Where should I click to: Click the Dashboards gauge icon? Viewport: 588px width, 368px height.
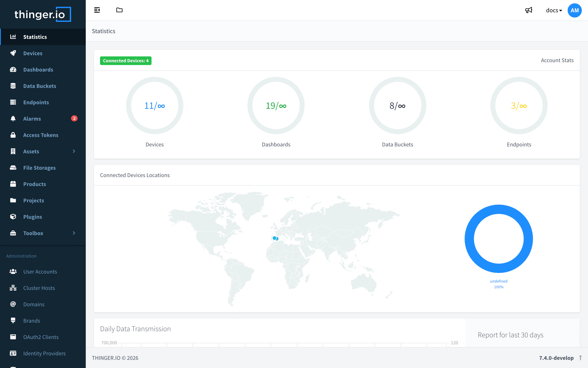click(13, 69)
